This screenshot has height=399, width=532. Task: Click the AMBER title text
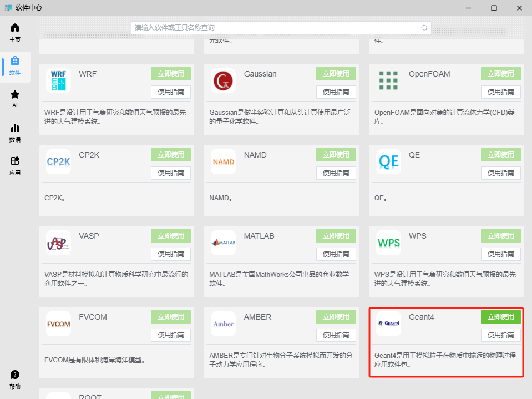257,317
